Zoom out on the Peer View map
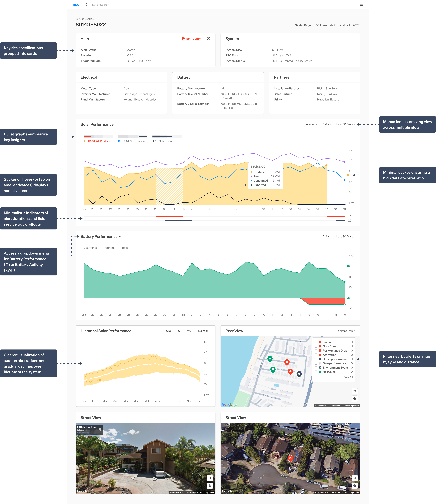The height and width of the screenshot is (504, 436). (355, 399)
